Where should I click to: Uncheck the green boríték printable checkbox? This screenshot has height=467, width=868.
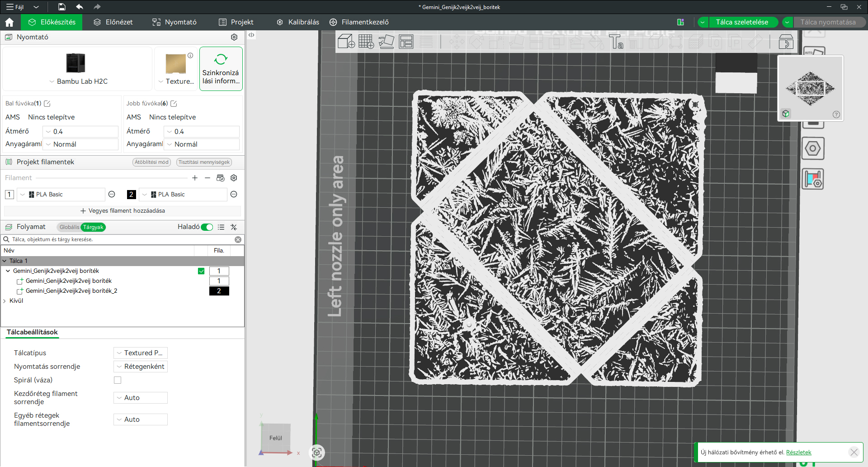(x=201, y=271)
